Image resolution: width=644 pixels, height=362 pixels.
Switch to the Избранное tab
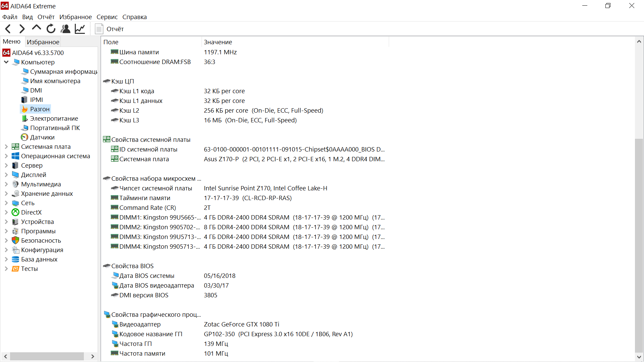43,42
